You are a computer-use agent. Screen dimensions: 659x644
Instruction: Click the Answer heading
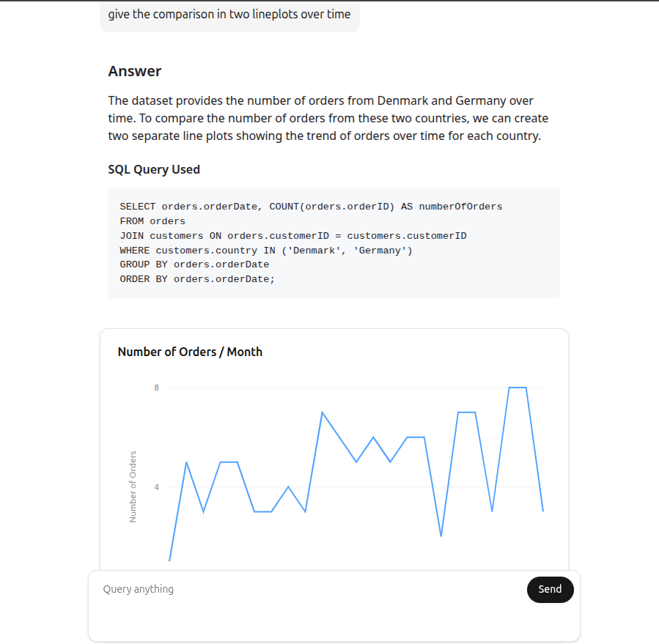135,71
